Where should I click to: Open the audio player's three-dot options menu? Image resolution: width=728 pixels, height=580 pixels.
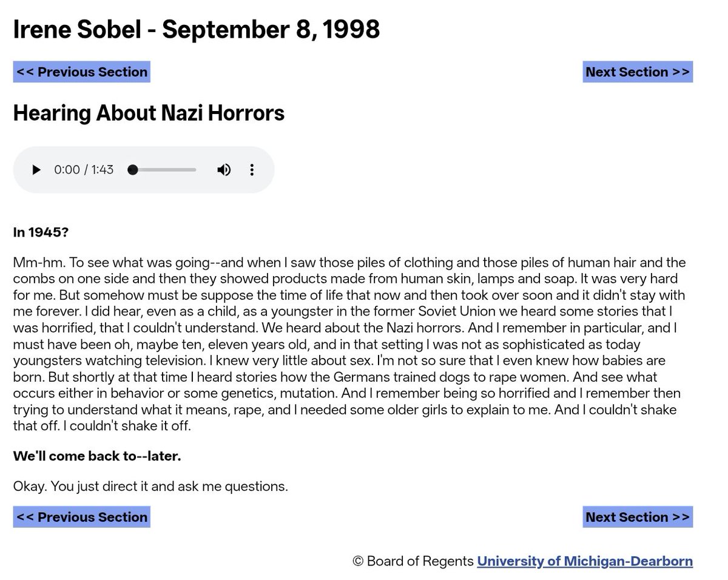coord(252,170)
